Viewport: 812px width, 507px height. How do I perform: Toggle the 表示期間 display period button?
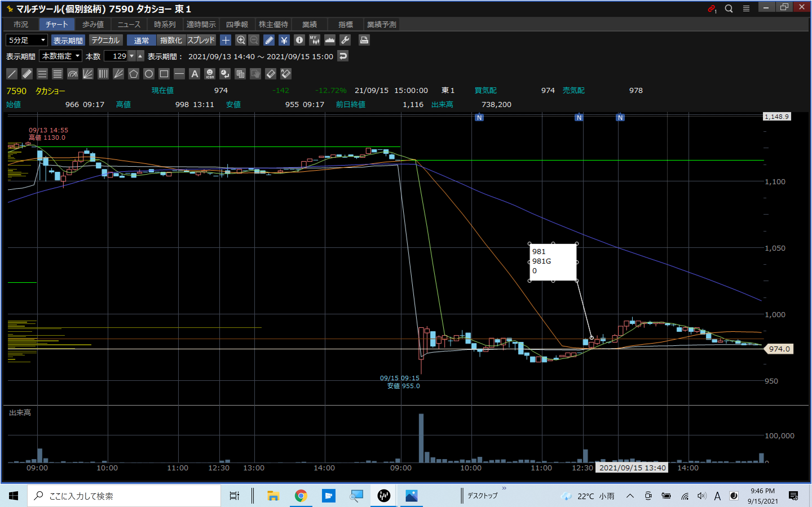pyautogui.click(x=68, y=40)
